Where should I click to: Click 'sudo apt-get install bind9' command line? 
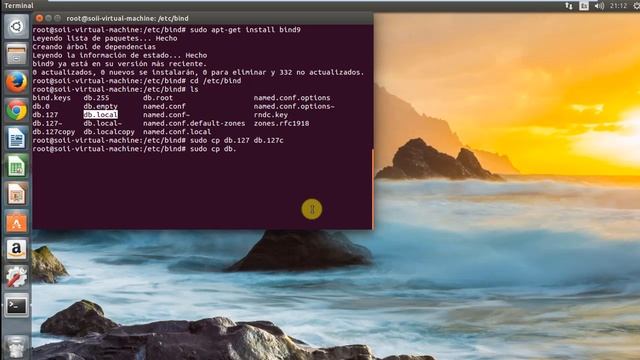point(245,30)
